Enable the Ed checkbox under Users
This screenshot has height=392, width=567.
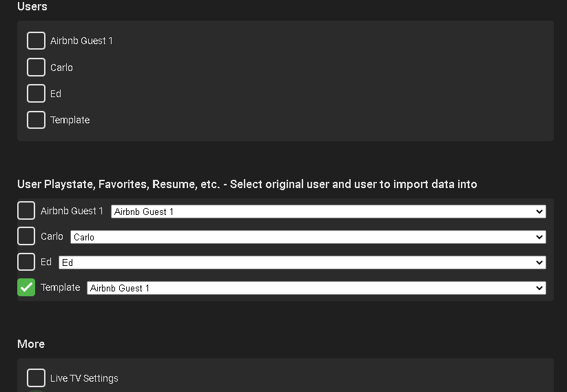click(x=36, y=93)
